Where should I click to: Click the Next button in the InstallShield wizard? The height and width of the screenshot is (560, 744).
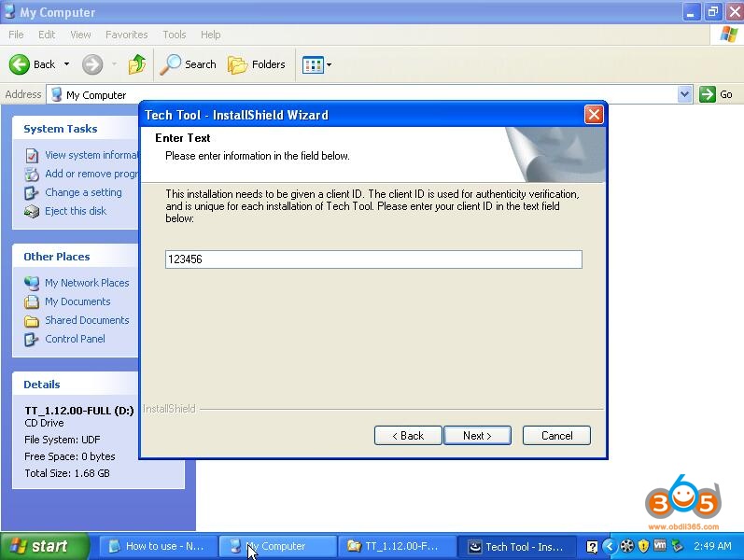tap(477, 435)
